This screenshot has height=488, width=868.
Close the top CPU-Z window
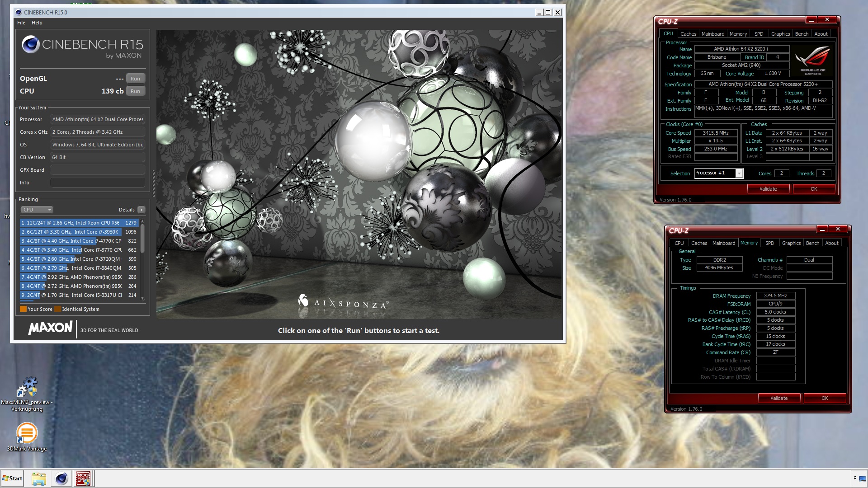click(827, 20)
